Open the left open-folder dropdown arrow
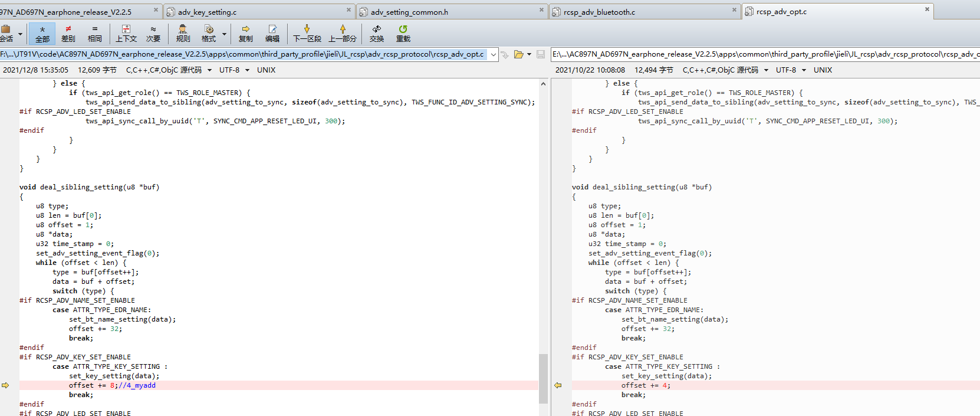 529,54
